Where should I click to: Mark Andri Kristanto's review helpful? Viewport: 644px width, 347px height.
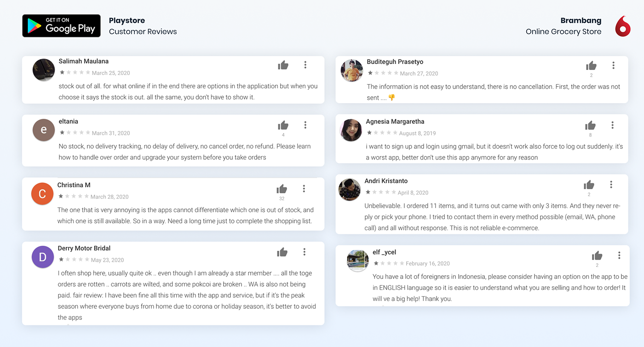(x=589, y=185)
